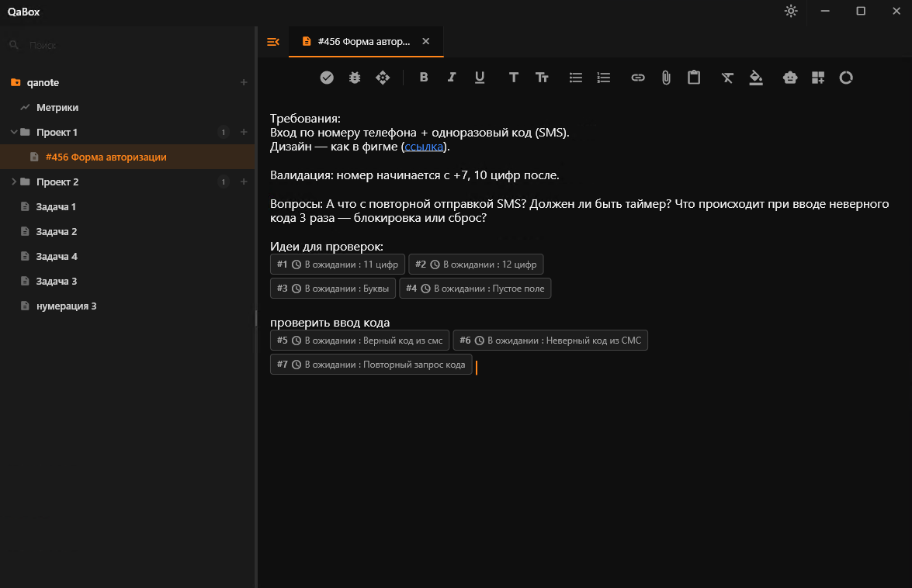Insert a test case check icon

327,78
